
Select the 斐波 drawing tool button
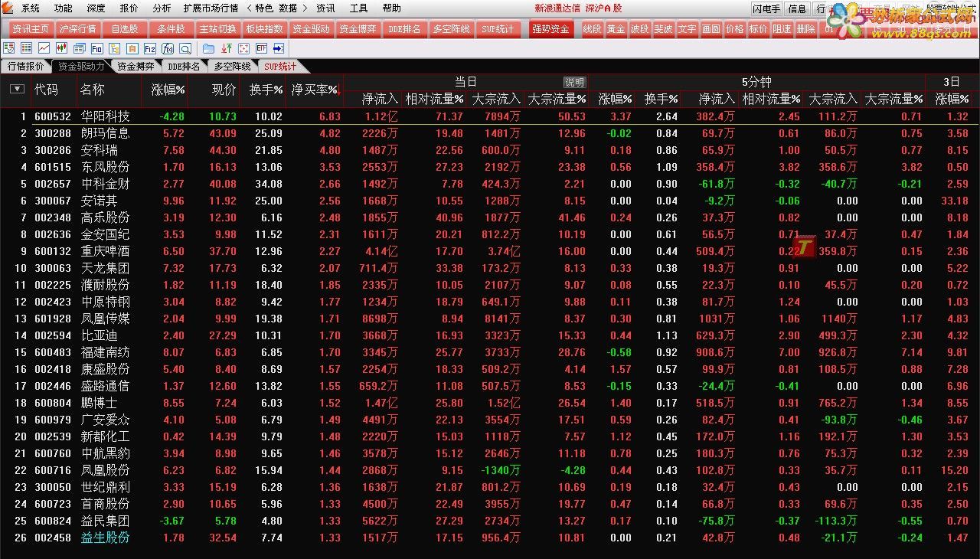[x=663, y=29]
